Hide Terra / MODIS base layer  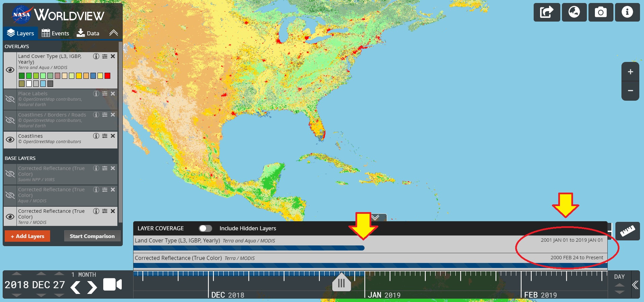coord(10,216)
